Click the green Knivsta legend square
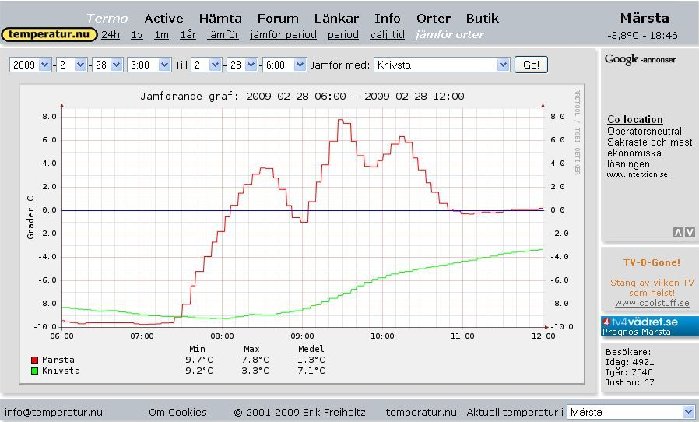The image size is (699, 422). 33,370
